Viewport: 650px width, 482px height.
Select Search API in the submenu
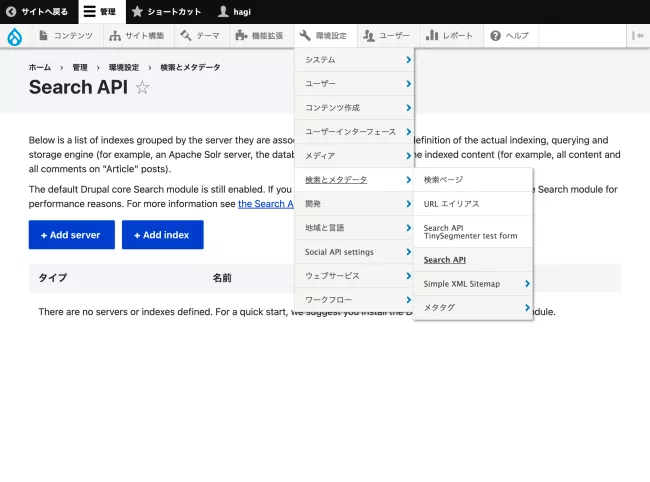coord(473,260)
